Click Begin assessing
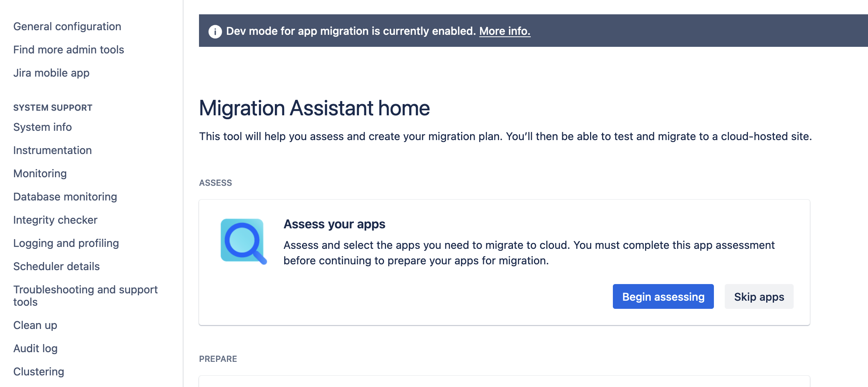868x387 pixels. (x=663, y=296)
